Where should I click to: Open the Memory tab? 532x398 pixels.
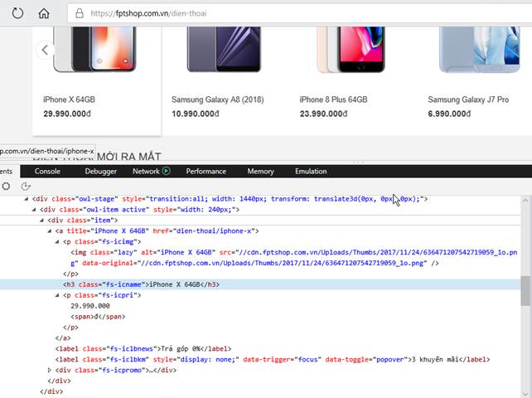[x=260, y=171]
